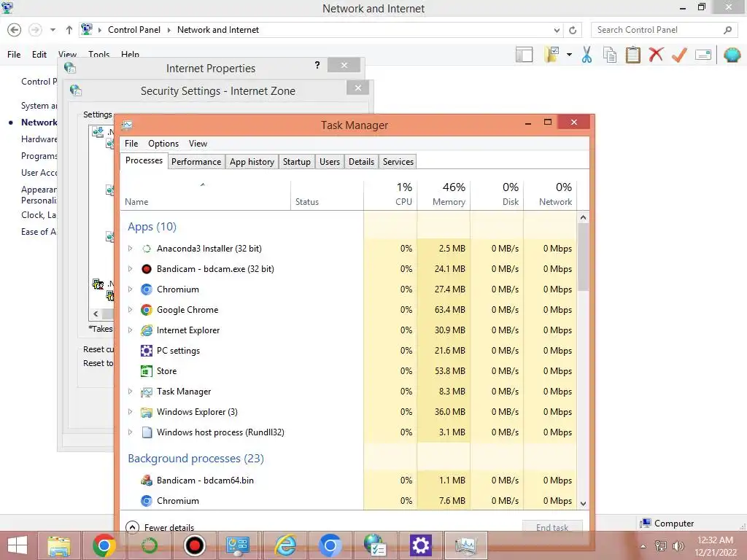
Task: Go back with the Back arrow
Action: [15, 30]
